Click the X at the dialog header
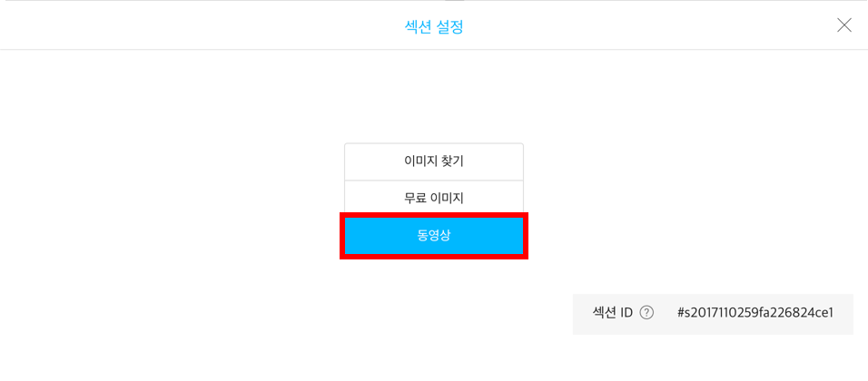This screenshot has height=381, width=868. coord(843,25)
